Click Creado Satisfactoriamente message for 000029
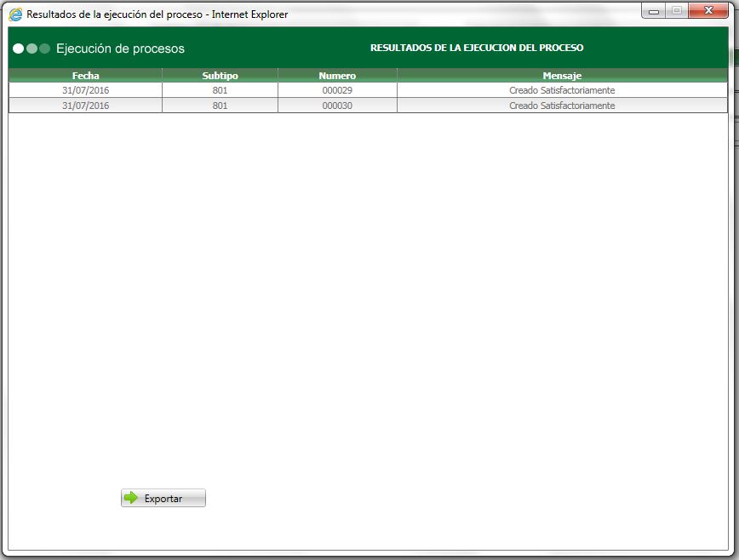 coord(562,90)
